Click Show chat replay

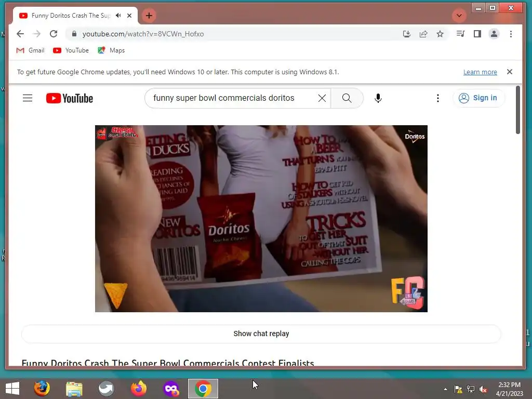[261, 334]
